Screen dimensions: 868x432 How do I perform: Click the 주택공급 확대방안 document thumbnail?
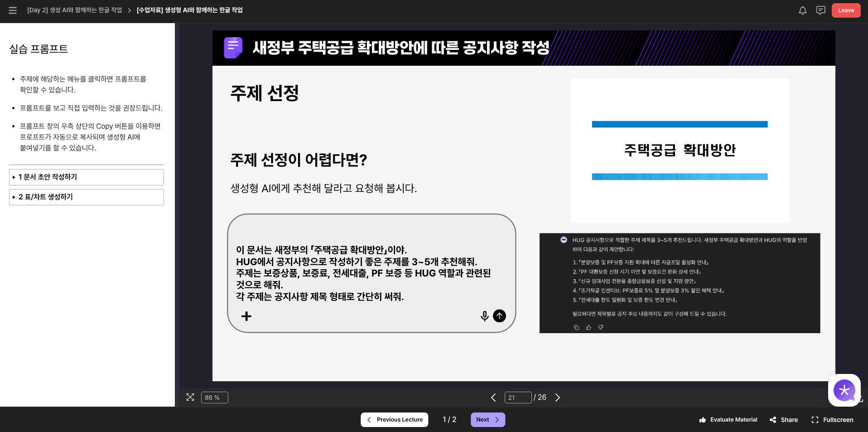(x=680, y=150)
